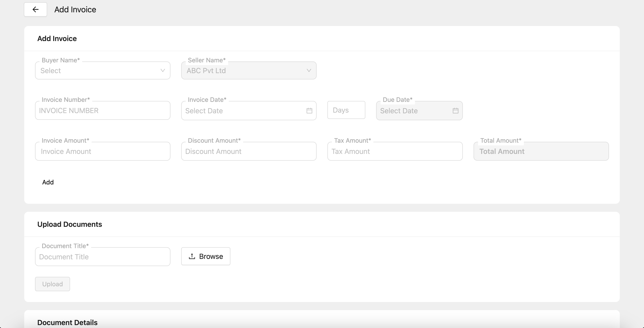The image size is (644, 328).
Task: Click the Discount Amount field
Action: 249,151
